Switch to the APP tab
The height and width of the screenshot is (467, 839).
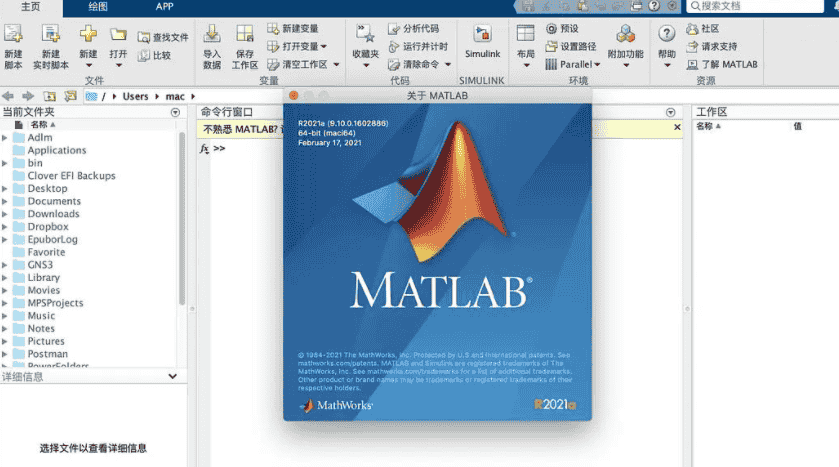click(164, 6)
